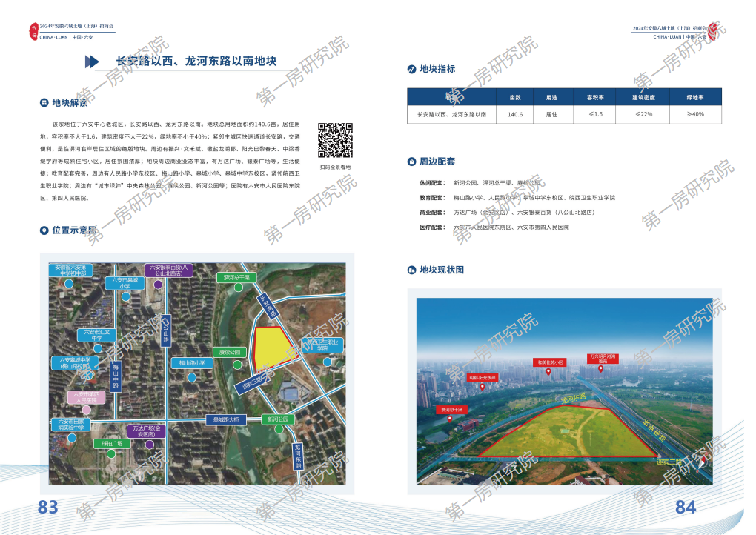Screen dimensions: 756x535
Task: Click the chart icon beside 地块指标
Action: (x=412, y=69)
